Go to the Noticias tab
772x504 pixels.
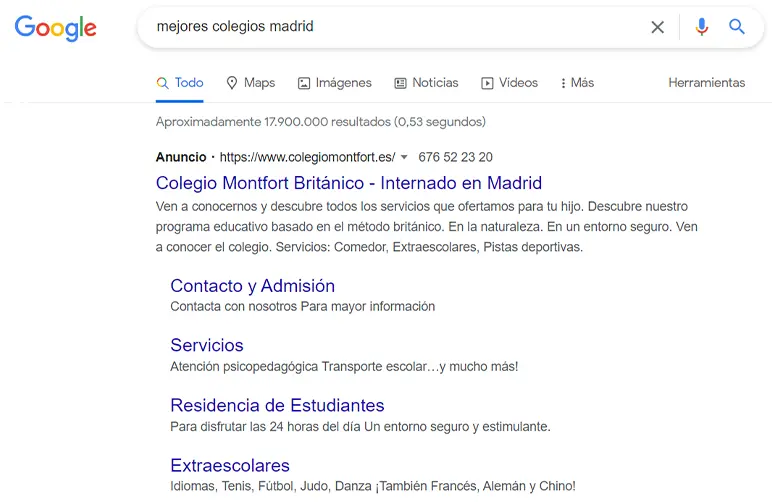click(x=426, y=83)
